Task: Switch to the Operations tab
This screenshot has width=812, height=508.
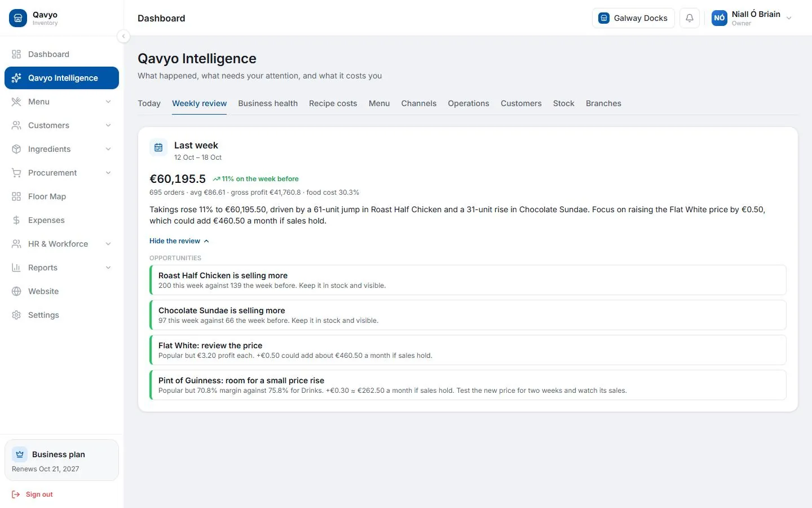Action: [469, 103]
